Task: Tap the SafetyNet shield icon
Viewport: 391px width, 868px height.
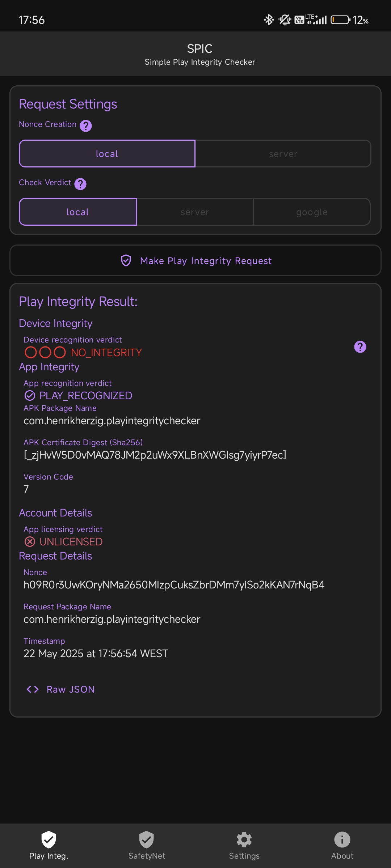Action: tap(147, 839)
